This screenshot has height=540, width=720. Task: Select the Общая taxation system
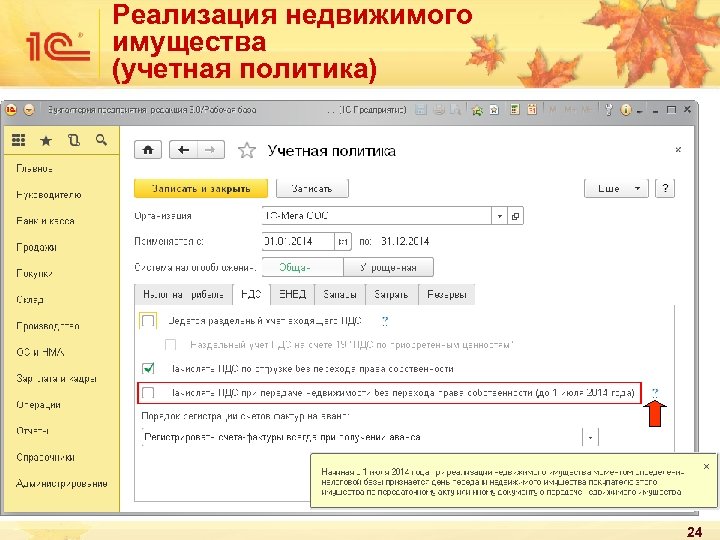pos(303,267)
